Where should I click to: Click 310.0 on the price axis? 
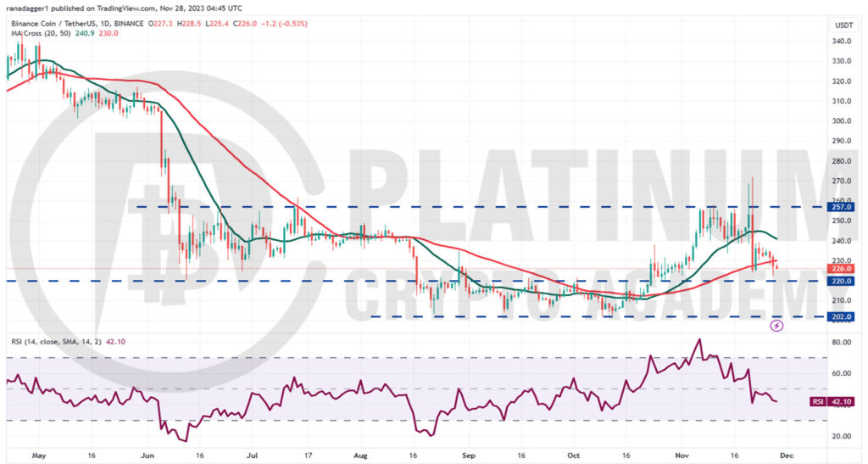tap(842, 101)
